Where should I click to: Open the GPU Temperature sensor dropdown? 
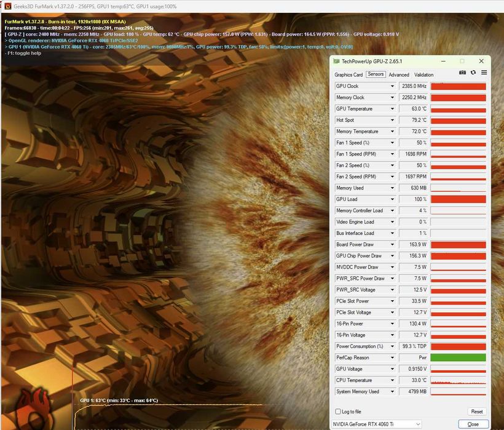392,109
